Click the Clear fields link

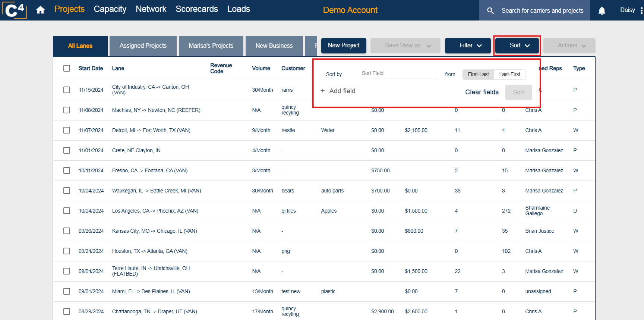click(x=482, y=92)
